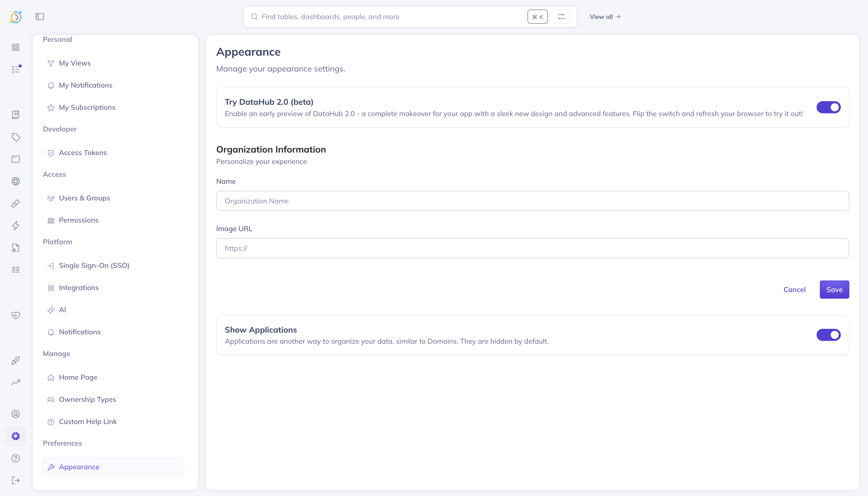Disable the Try DataHub 2.0 beta toggle
The height and width of the screenshot is (496, 868).
[828, 107]
